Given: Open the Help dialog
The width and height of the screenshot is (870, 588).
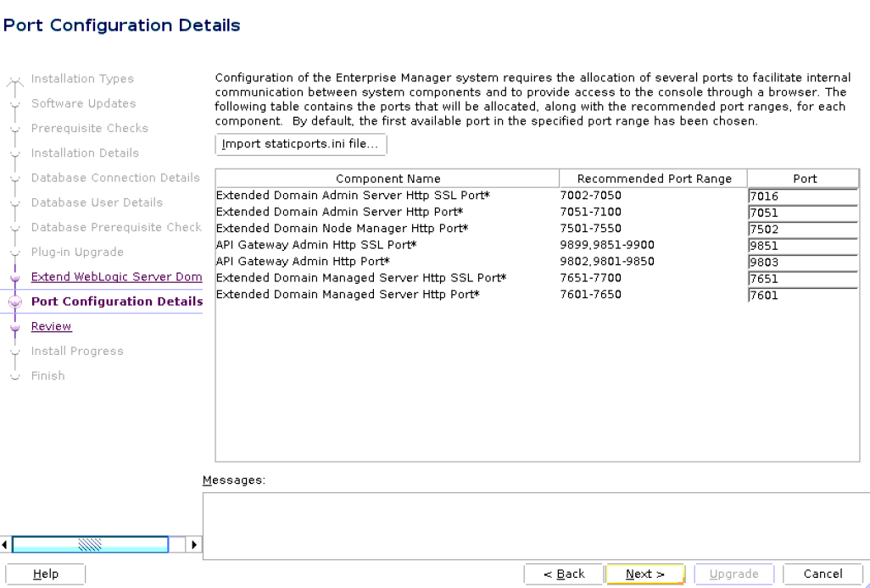Looking at the screenshot, I should click(44, 574).
